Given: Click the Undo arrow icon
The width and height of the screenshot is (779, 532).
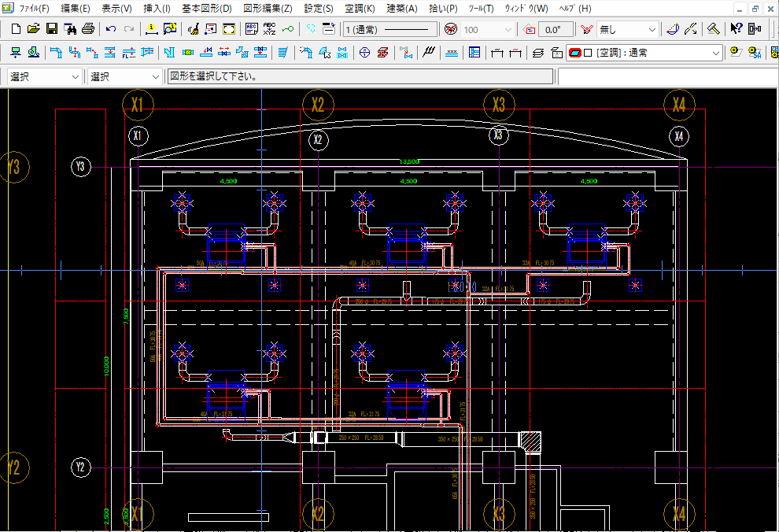Looking at the screenshot, I should click(x=111, y=29).
